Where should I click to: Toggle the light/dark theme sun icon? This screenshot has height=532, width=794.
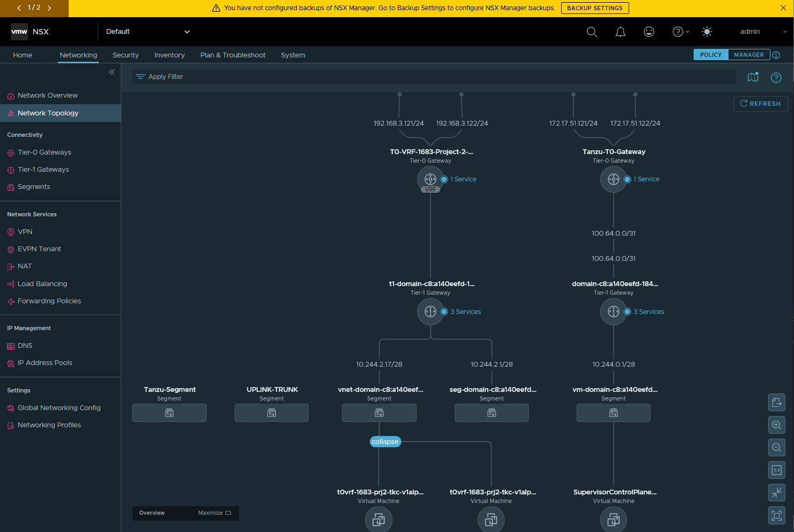coord(707,32)
